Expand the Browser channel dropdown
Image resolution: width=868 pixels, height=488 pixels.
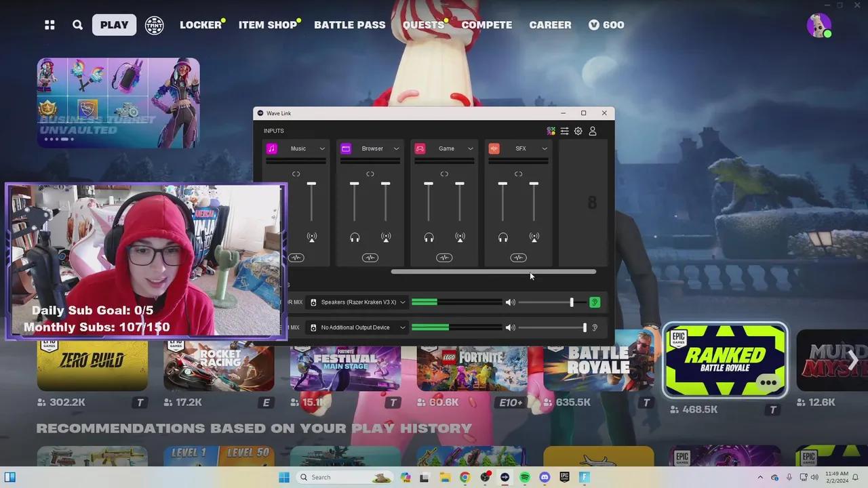396,148
